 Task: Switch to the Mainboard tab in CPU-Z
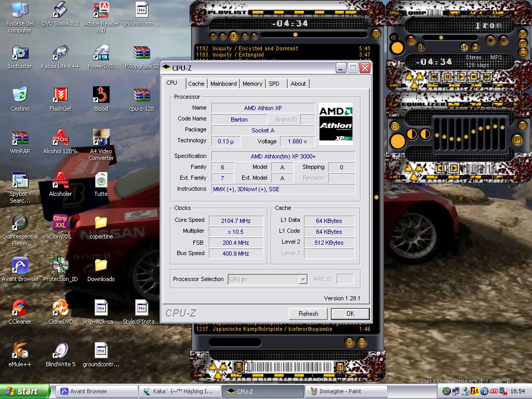pos(223,84)
